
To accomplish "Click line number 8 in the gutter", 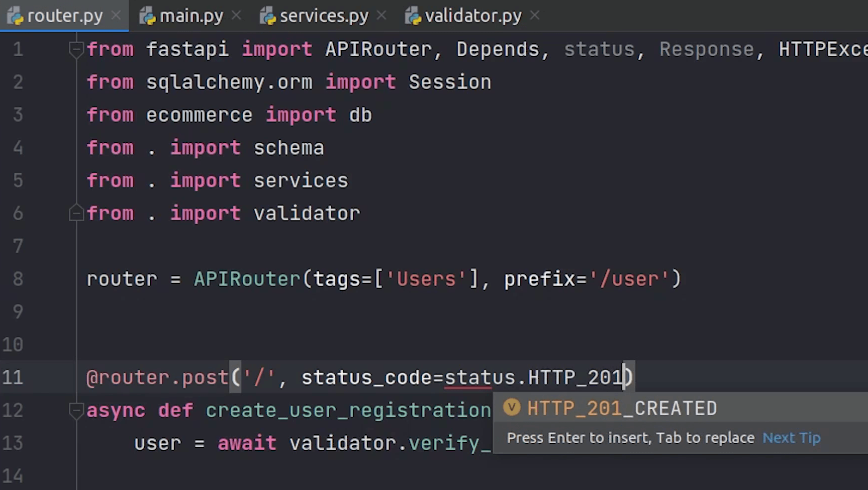I will [x=18, y=279].
